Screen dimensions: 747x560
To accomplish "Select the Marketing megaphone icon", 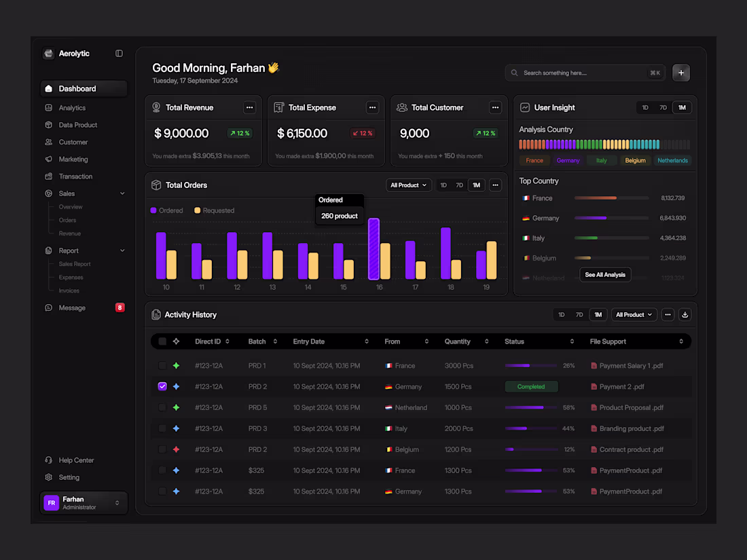I will (50, 159).
